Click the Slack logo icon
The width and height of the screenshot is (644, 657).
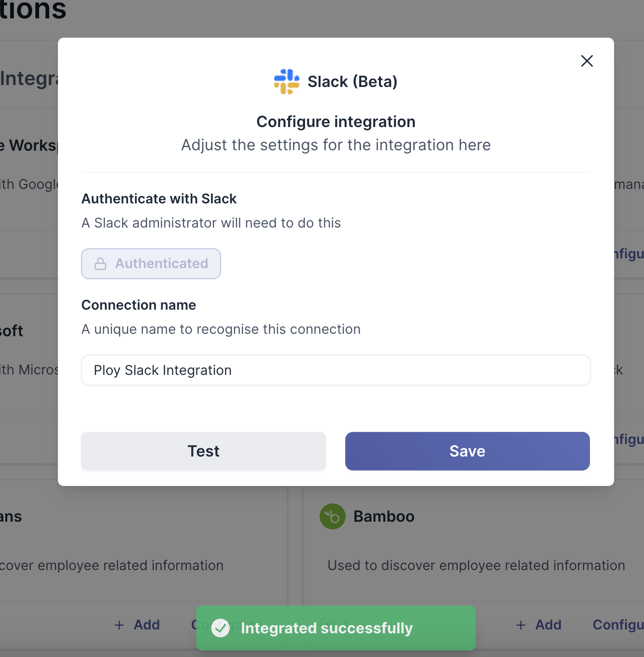click(286, 82)
